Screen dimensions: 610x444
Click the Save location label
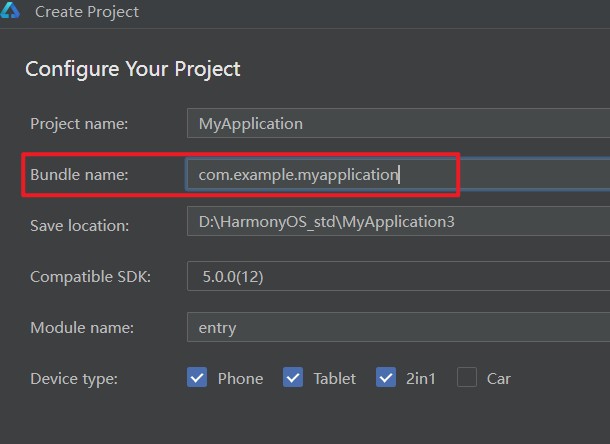tap(79, 226)
